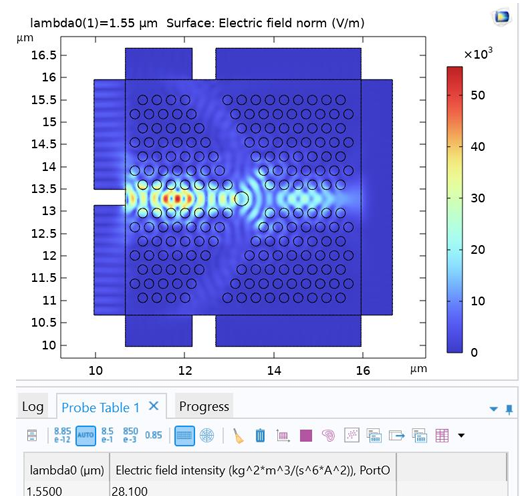Toggle the AUTO number format button

(86, 435)
